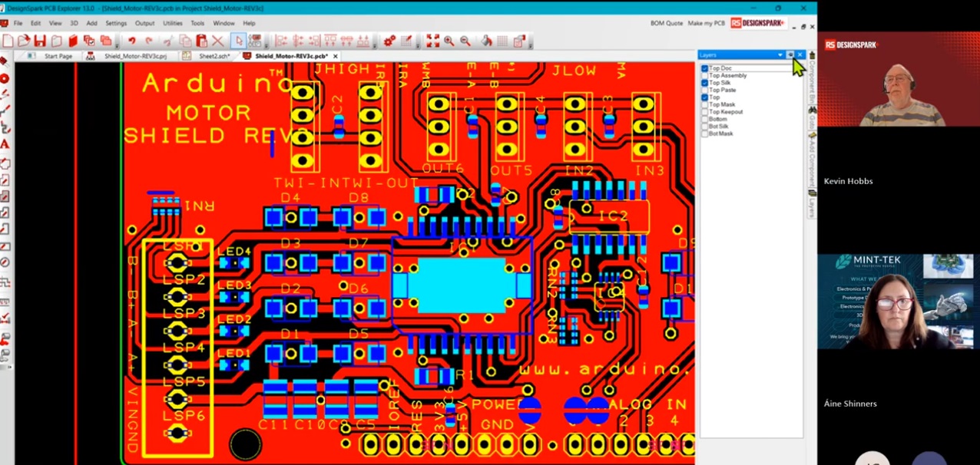Screen dimensions: 980x465
Task: Select the IC2 component on the PCB
Action: [610, 216]
